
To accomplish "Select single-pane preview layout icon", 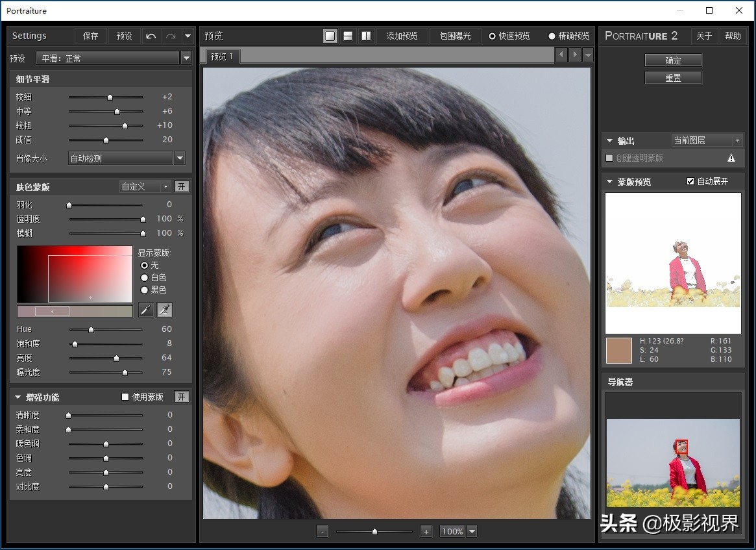I will 330,36.
